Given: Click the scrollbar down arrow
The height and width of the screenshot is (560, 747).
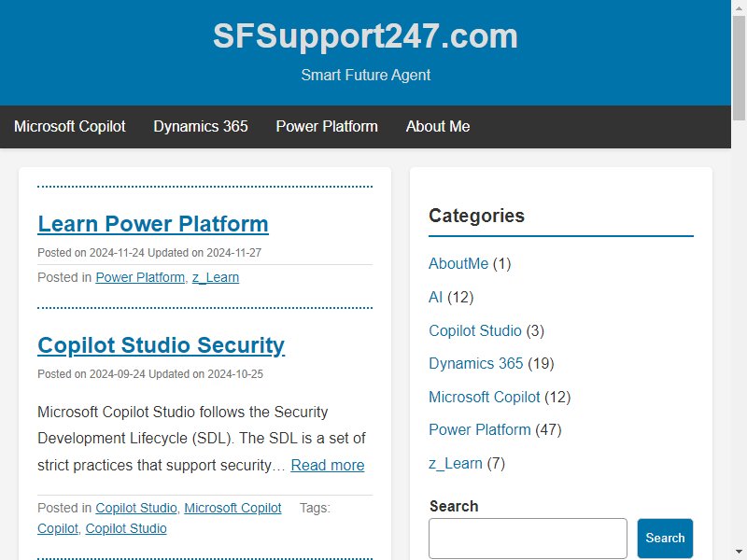Looking at the screenshot, I should [x=739, y=553].
